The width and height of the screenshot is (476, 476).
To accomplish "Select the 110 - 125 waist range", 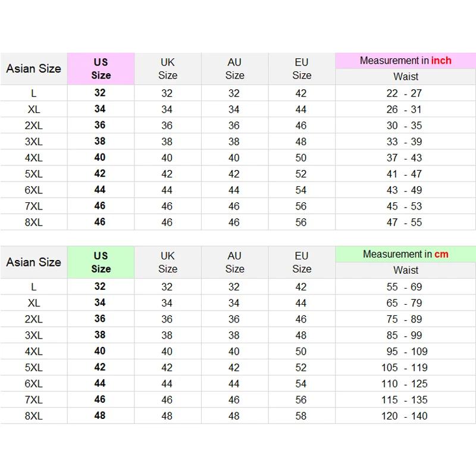I will pyautogui.click(x=404, y=384).
